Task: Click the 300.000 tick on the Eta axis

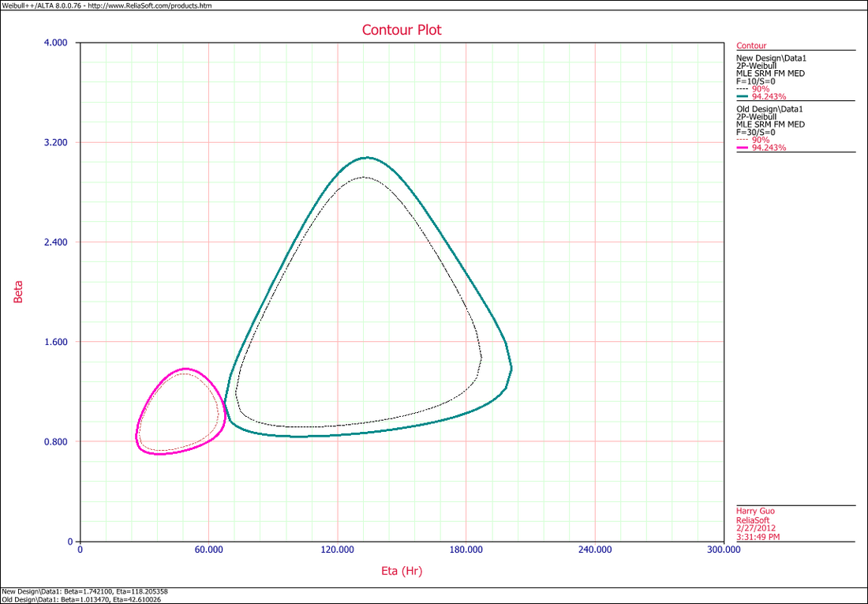Action: 723,551
